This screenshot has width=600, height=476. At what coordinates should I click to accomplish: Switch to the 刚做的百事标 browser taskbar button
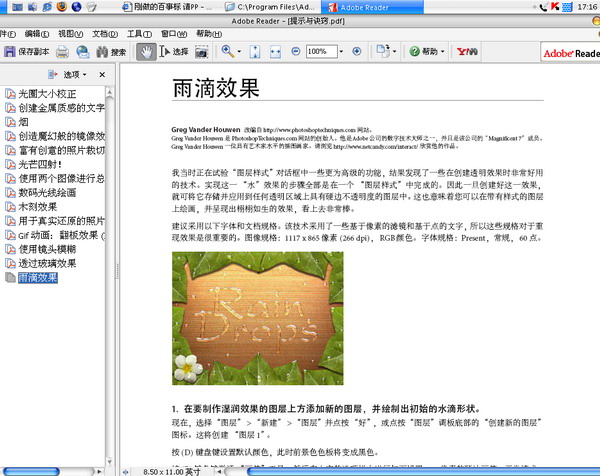pos(167,7)
